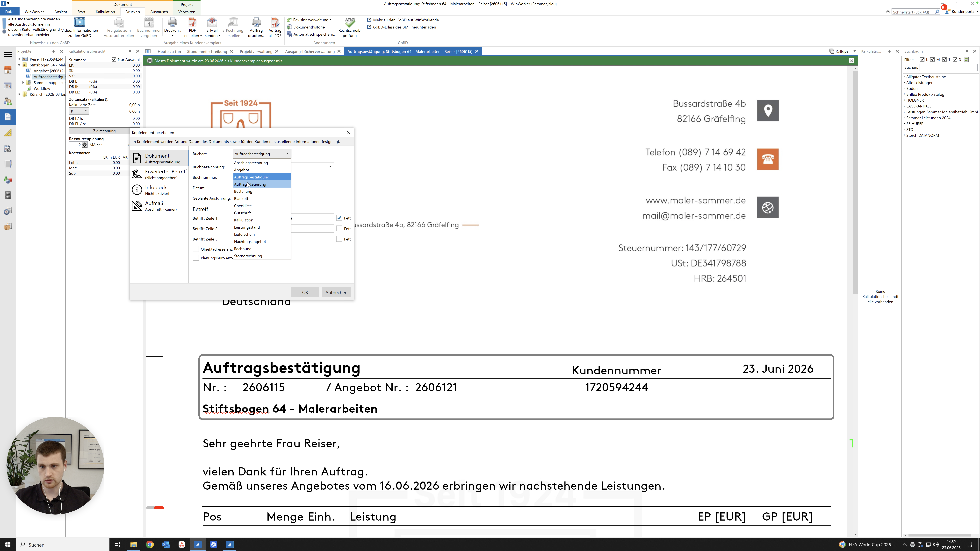Click the globe website icon in letterhead
This screenshot has width=980, height=551.
pos(768,207)
